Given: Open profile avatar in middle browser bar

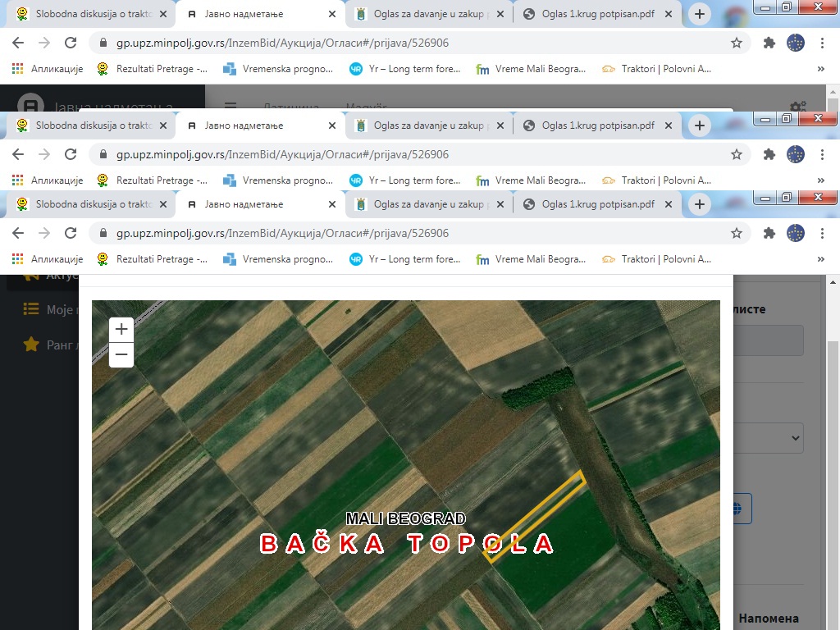Looking at the screenshot, I should pos(796,154).
